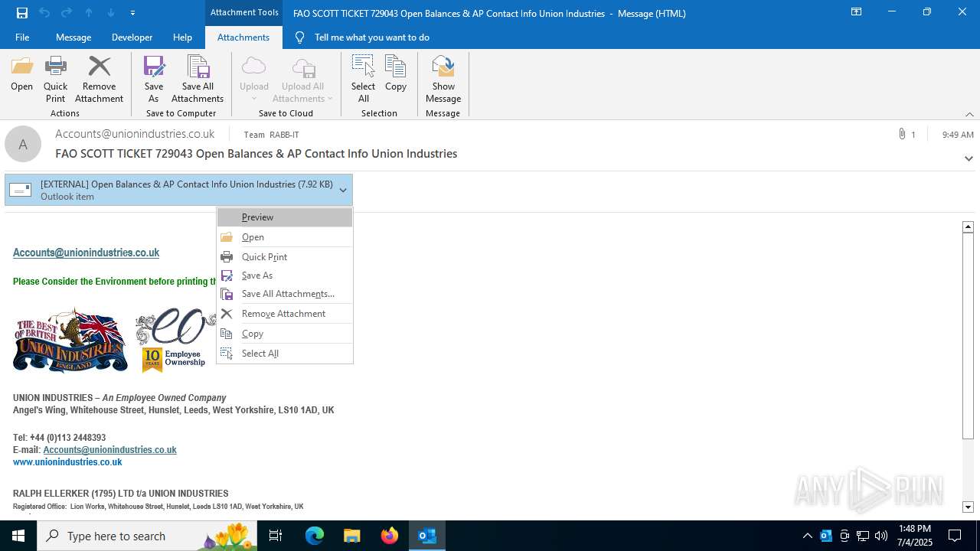Click the message scrollbar down arrow
This screenshot has width=980, height=551.
(968, 507)
